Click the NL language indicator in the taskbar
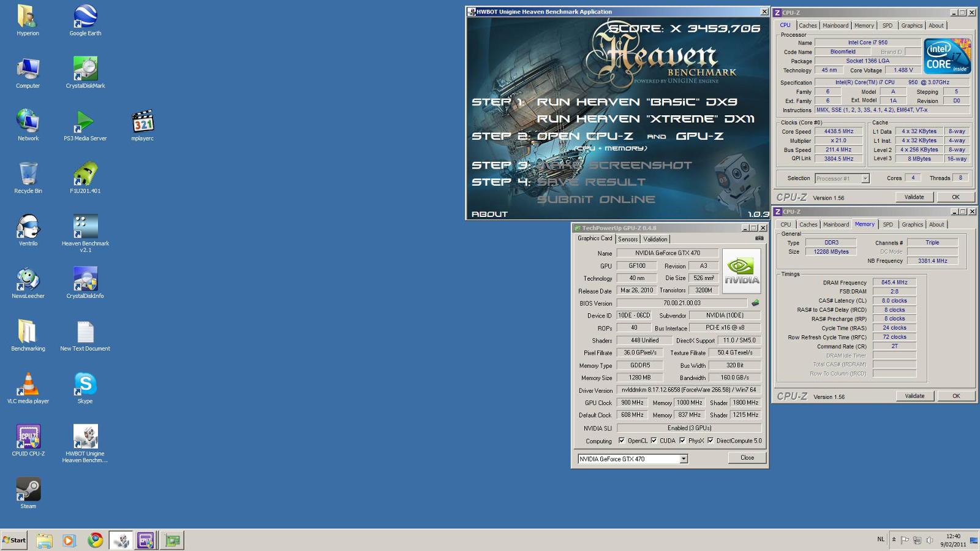Screen dimensions: 980x551 881,539
